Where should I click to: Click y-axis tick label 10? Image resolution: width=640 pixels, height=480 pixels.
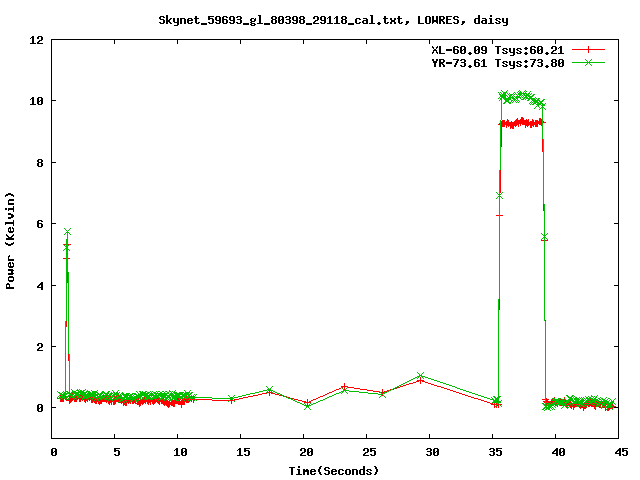coord(36,101)
